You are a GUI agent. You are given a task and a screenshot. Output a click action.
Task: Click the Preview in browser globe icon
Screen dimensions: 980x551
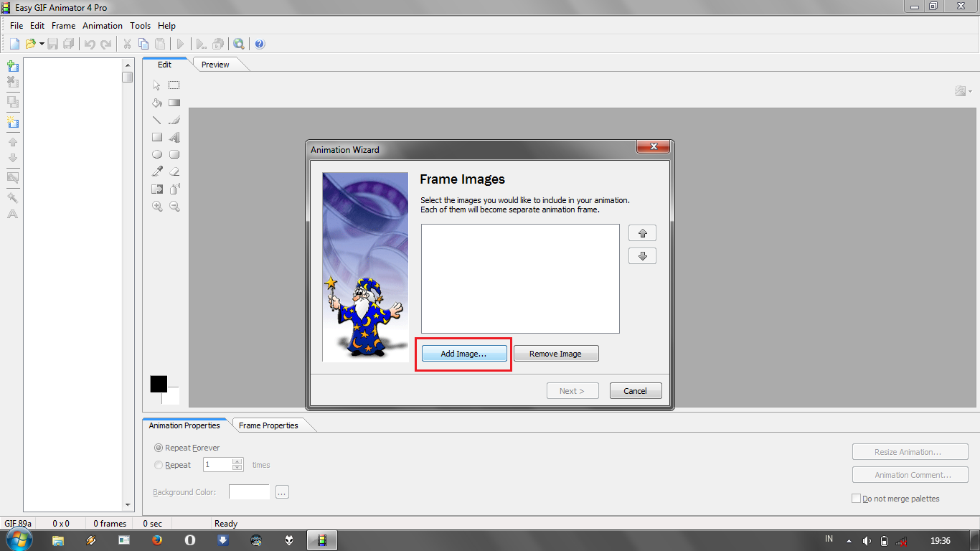[238, 44]
